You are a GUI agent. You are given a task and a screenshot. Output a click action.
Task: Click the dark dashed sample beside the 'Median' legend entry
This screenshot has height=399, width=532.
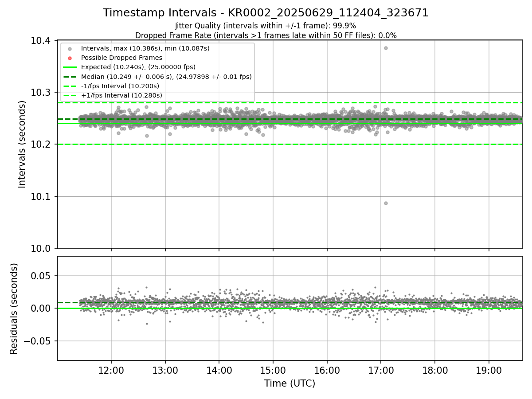70,77
